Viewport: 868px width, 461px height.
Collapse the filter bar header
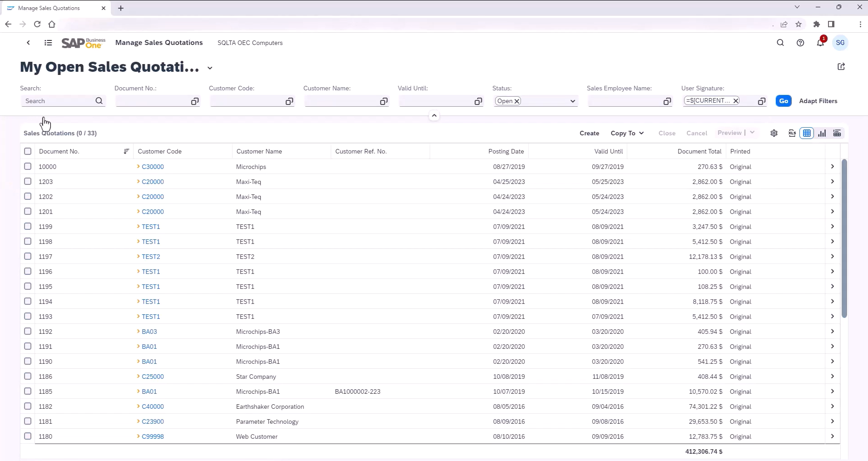coord(434,116)
